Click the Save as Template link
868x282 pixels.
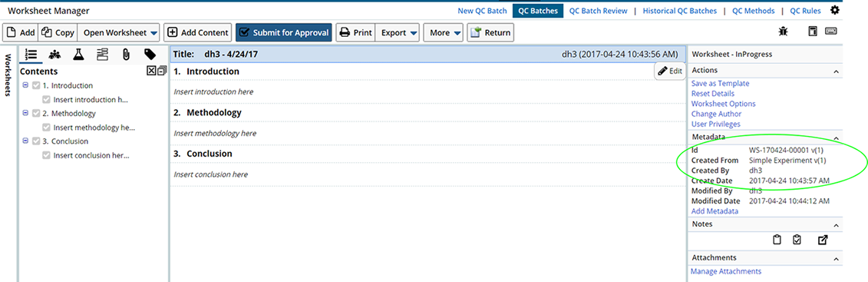720,83
